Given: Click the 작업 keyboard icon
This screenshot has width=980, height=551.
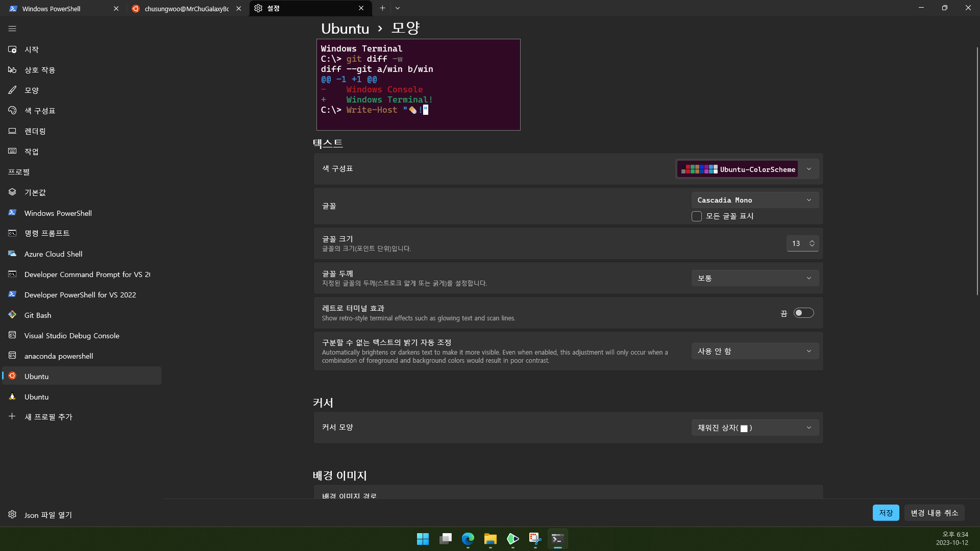Looking at the screenshot, I should click(12, 152).
